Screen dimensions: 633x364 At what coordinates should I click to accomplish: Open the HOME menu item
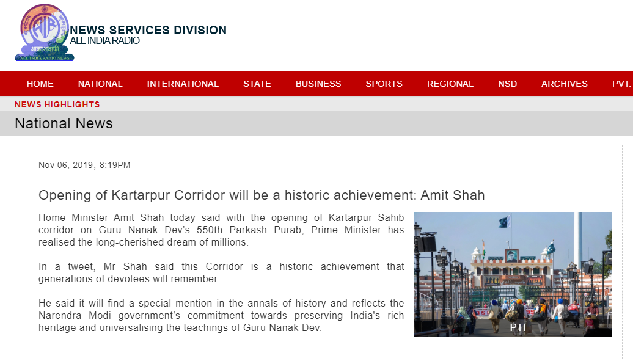click(x=40, y=84)
